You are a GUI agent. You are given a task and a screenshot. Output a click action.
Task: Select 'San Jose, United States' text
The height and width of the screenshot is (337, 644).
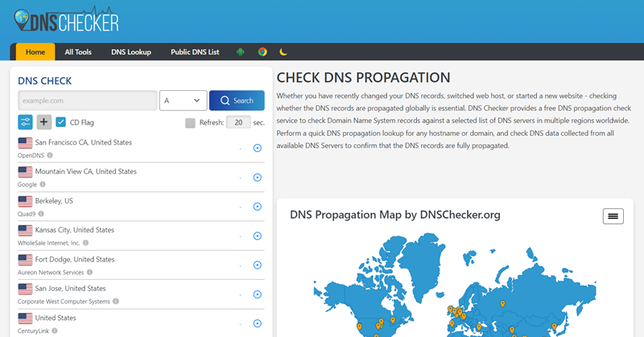70,289
